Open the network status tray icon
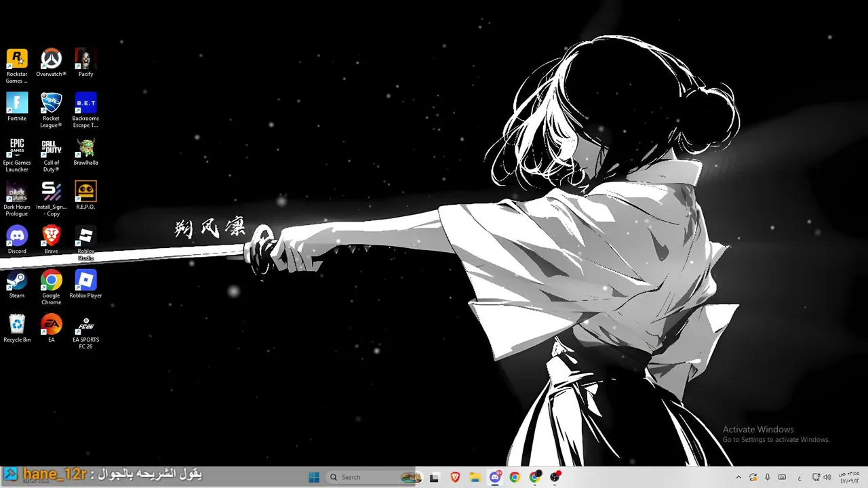868x488 pixels. coord(816,477)
